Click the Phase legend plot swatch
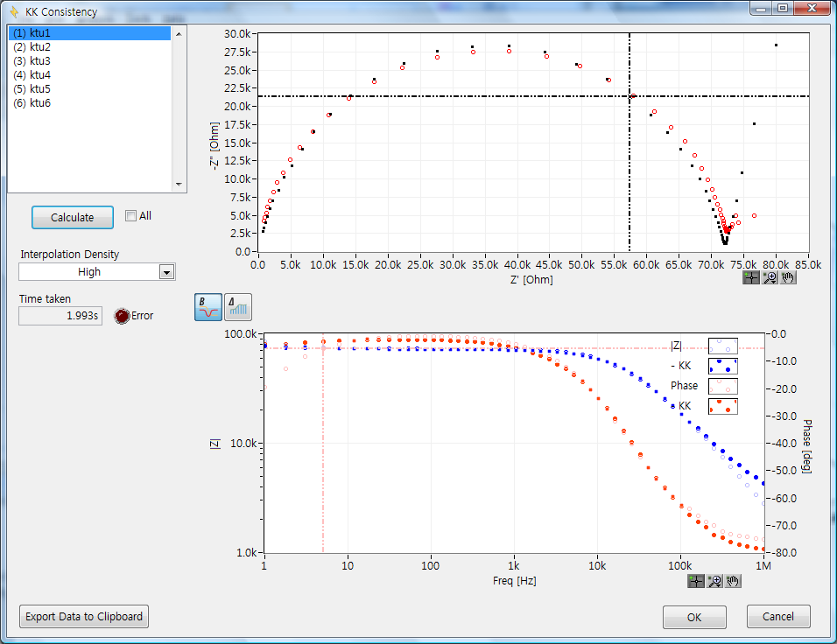This screenshot has height=644, width=837. click(722, 386)
